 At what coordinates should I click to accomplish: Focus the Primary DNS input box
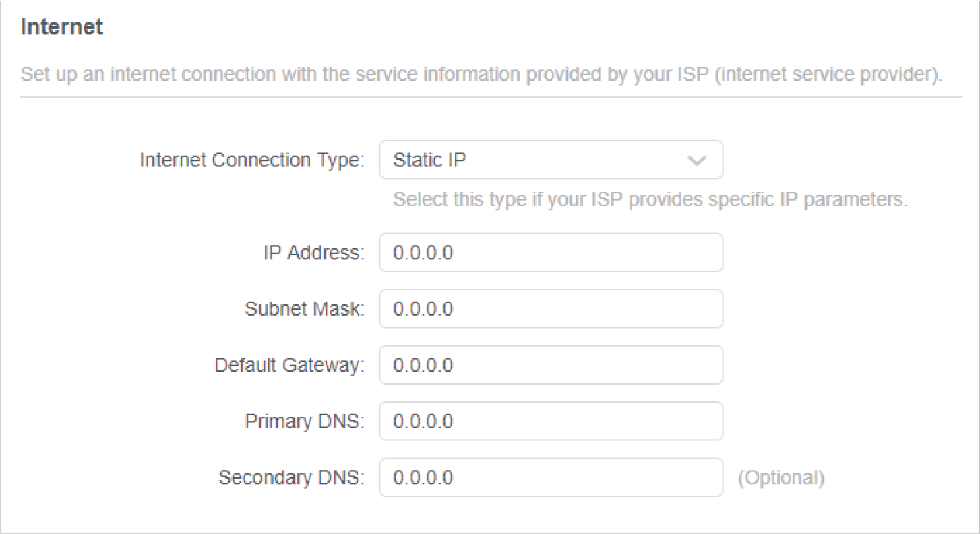tap(550, 422)
